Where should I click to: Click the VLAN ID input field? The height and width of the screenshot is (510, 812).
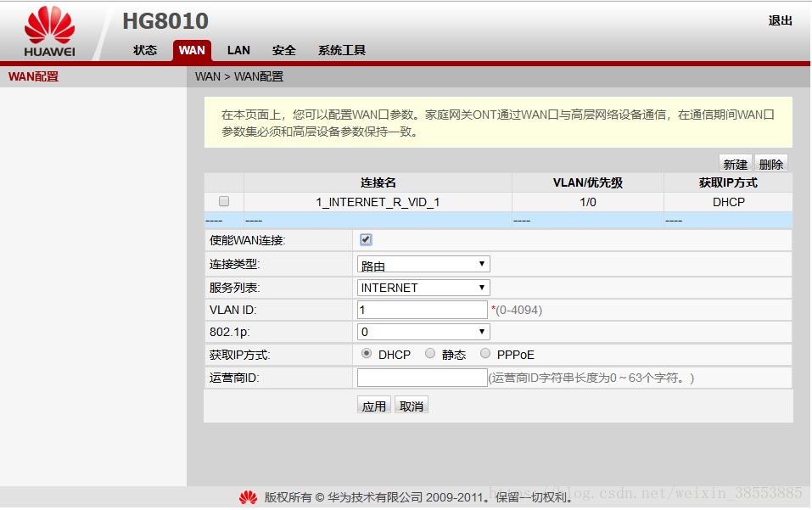pyautogui.click(x=422, y=310)
